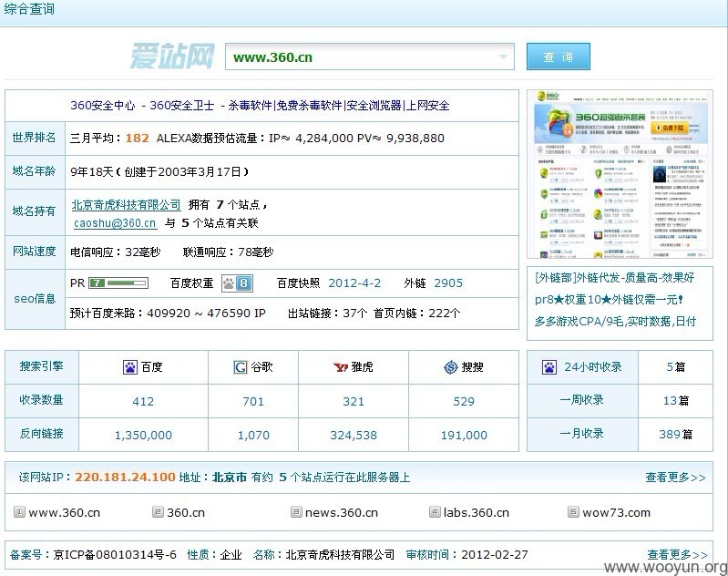Click the 百度权重 label
This screenshot has height=576, width=728.
click(191, 283)
